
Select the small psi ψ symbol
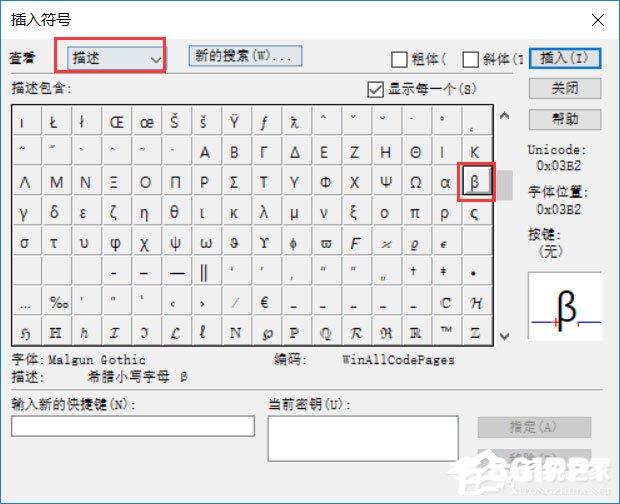click(x=175, y=243)
